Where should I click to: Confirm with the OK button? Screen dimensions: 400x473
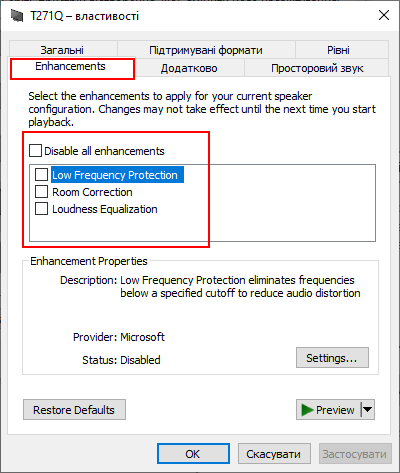tap(193, 453)
